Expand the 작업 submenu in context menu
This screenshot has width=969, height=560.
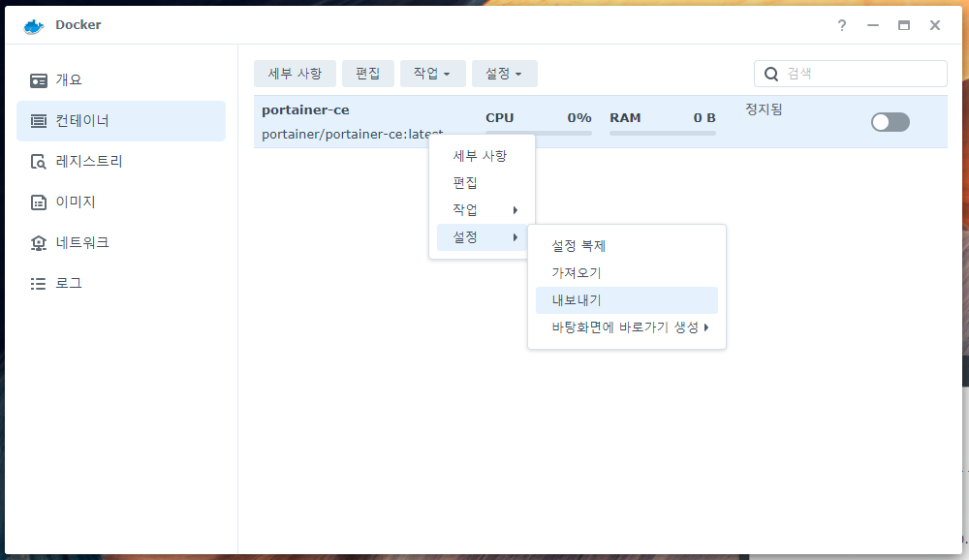pyautogui.click(x=482, y=210)
